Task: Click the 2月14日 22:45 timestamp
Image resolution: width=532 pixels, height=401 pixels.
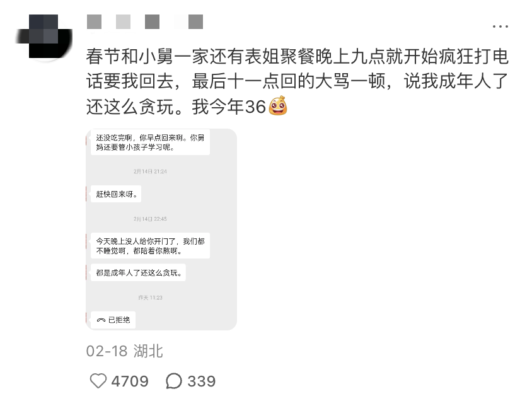Action: [x=150, y=219]
